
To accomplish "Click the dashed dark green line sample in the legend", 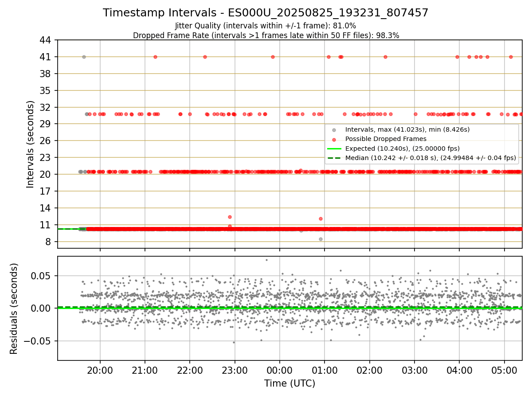I will click(334, 157).
